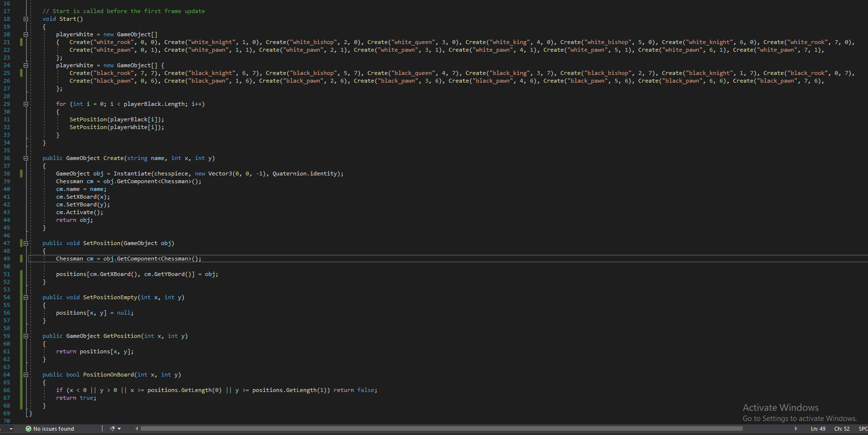Image resolution: width=868 pixels, height=435 pixels.
Task: Click 'cm.SetYBoard(y);' statement
Action: 83,204
